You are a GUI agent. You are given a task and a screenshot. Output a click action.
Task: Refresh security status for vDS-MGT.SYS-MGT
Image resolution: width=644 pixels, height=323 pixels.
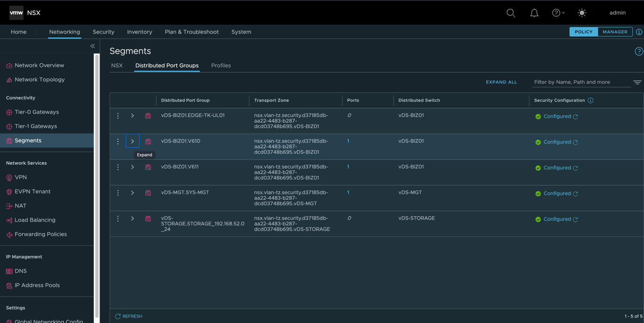tap(575, 194)
